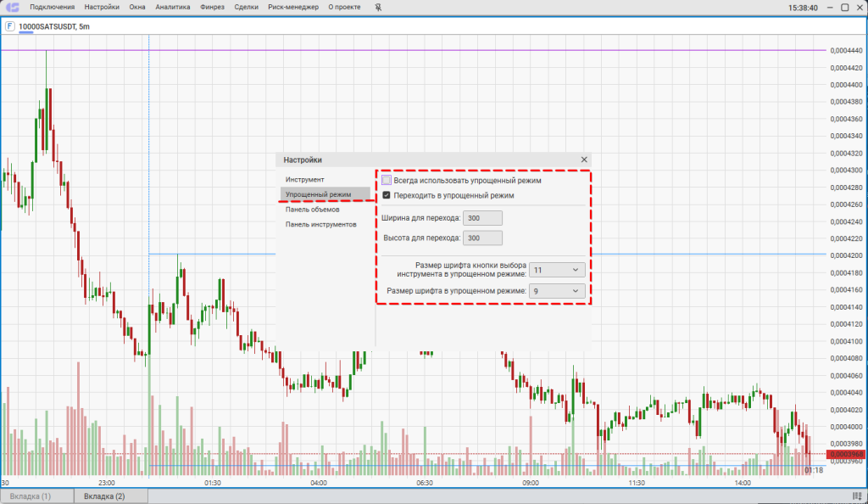
Task: Click the 15:38:40 clock display
Action: tap(803, 8)
